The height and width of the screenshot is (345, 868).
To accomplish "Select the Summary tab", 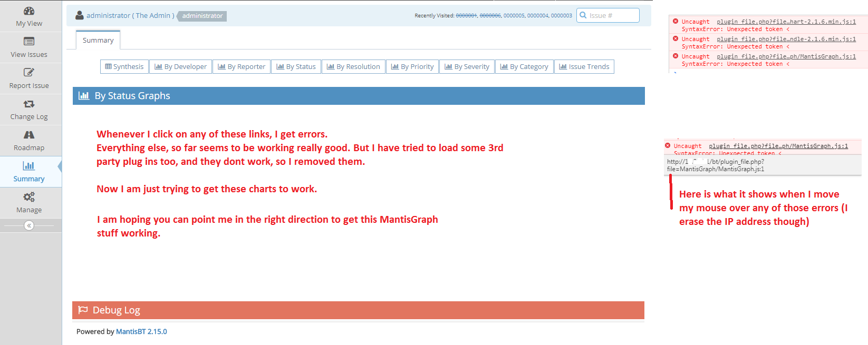I will (x=98, y=40).
